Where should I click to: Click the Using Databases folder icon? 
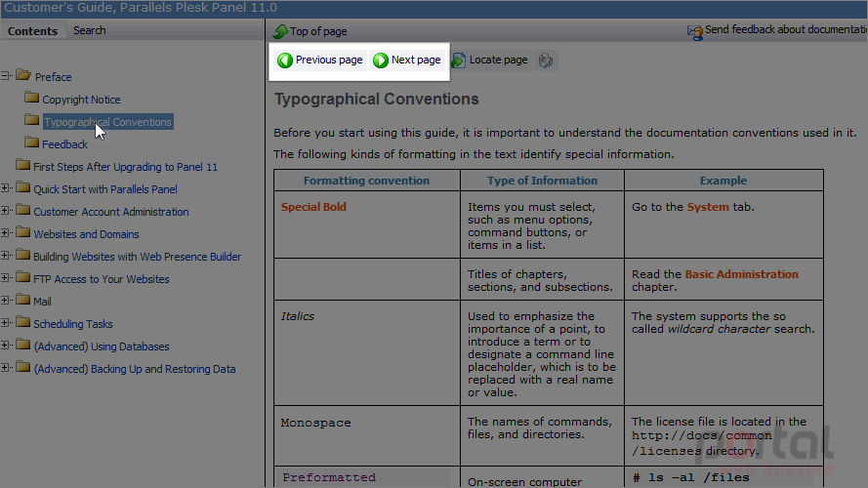23,345
